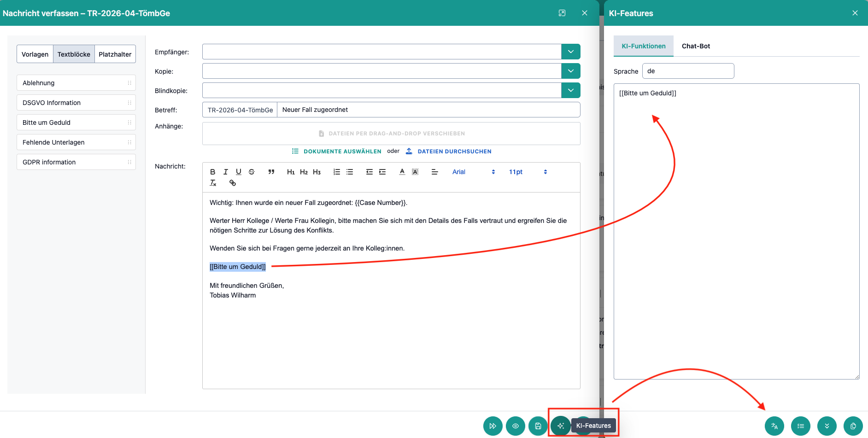Open KI-Features with the sparkle button
Image resolution: width=868 pixels, height=438 pixels.
[561, 426]
